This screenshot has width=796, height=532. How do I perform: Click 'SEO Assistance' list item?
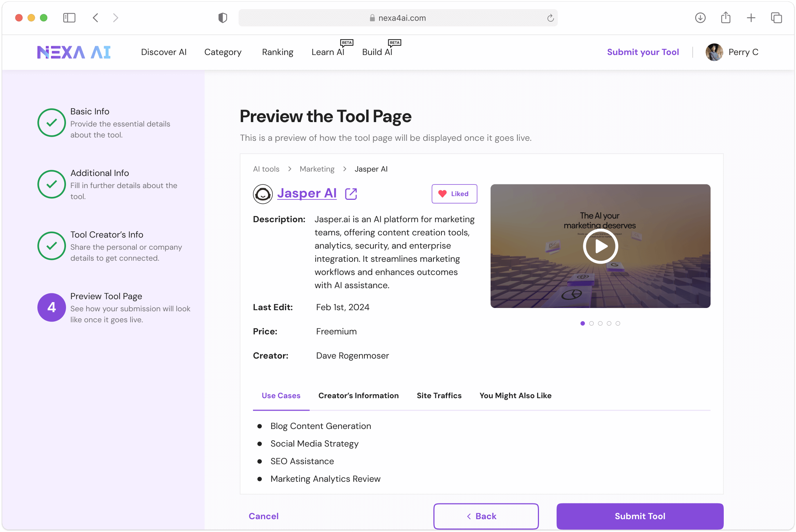302,461
